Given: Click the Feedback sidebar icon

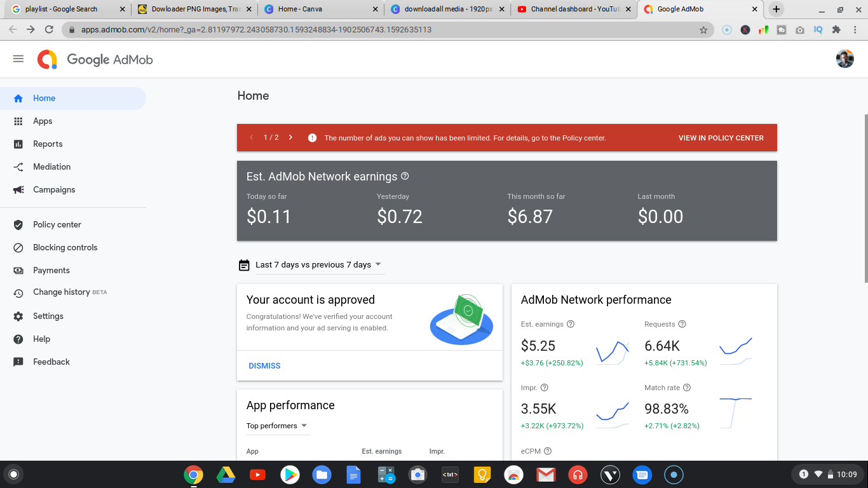Looking at the screenshot, I should point(18,362).
